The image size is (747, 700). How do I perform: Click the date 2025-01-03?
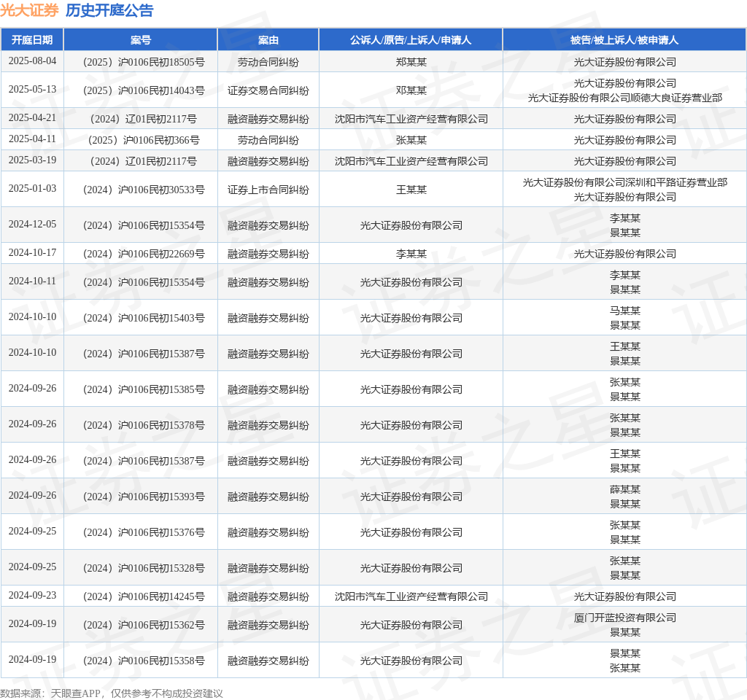click(32, 189)
